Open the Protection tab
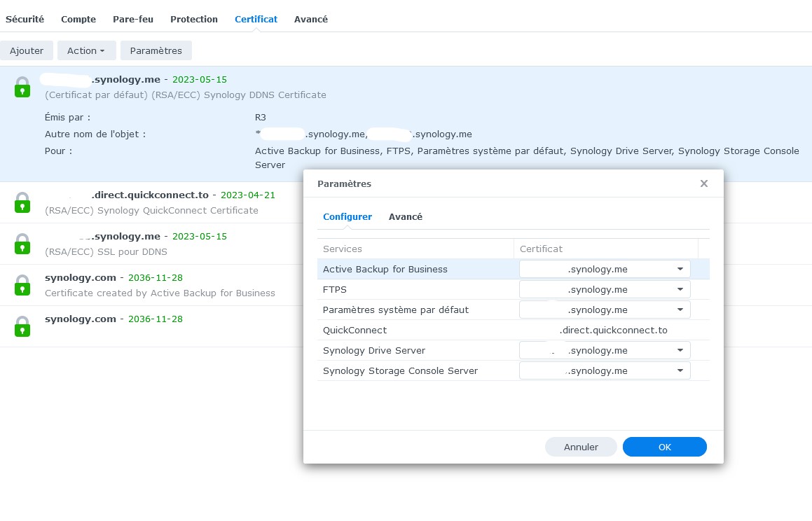The image size is (812, 521). pos(193,19)
